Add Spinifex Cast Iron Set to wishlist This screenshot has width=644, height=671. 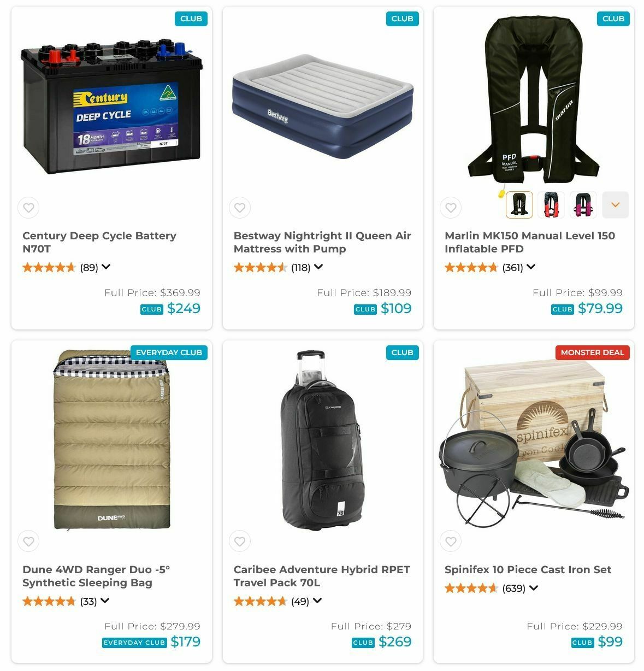(451, 541)
